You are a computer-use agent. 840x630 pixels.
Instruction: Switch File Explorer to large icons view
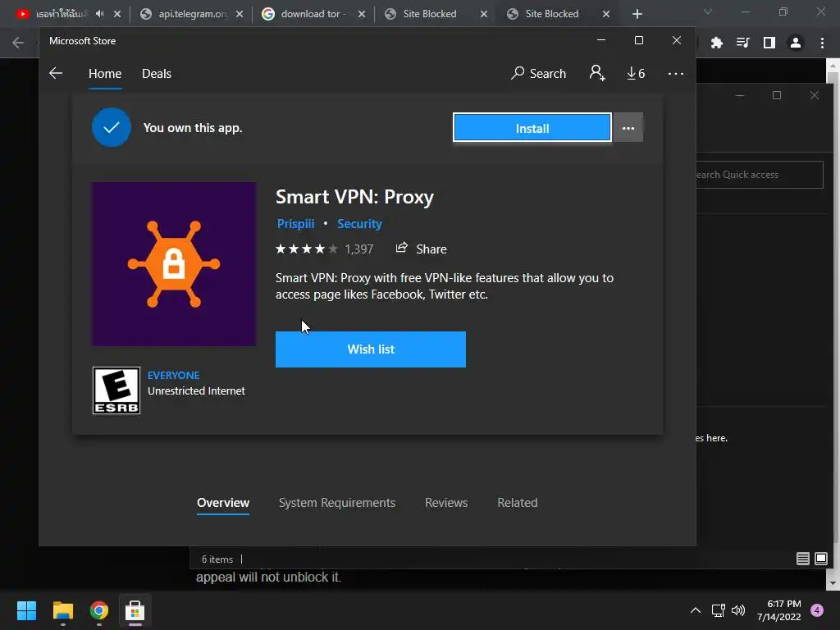click(820, 559)
